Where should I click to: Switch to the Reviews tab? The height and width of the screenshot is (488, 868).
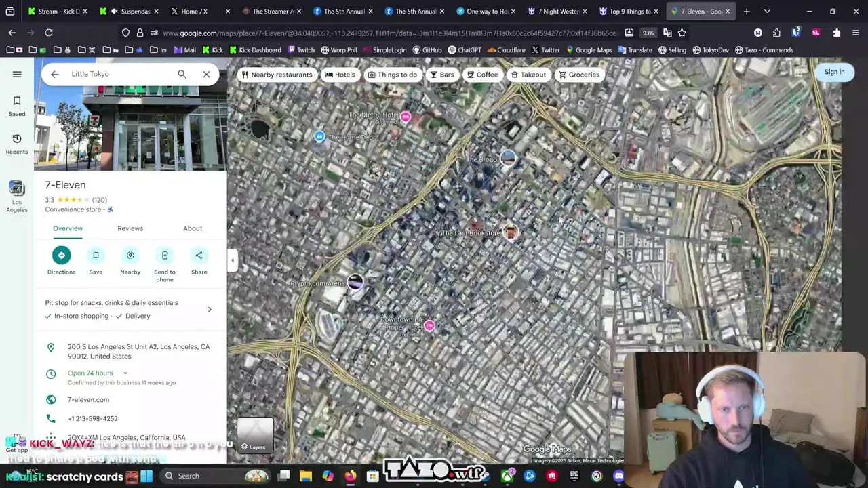[x=130, y=228]
